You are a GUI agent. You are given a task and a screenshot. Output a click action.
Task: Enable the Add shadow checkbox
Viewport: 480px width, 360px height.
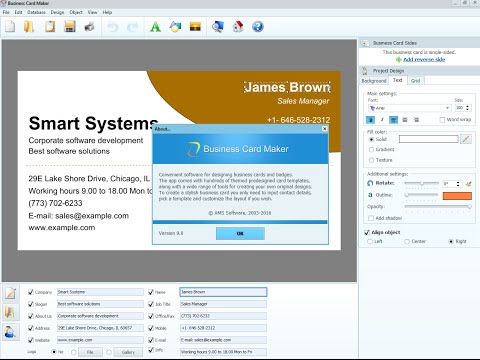(371, 218)
